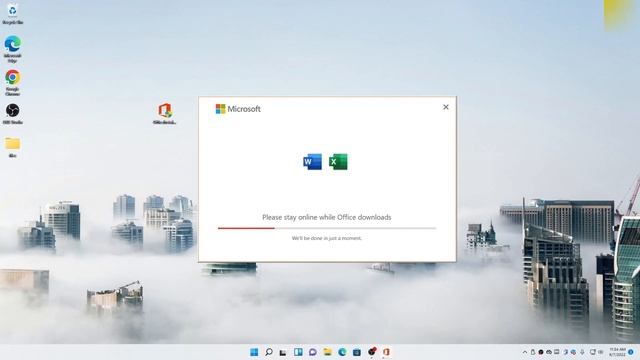Open Chat from the taskbar
640x360 pixels.
point(313,352)
